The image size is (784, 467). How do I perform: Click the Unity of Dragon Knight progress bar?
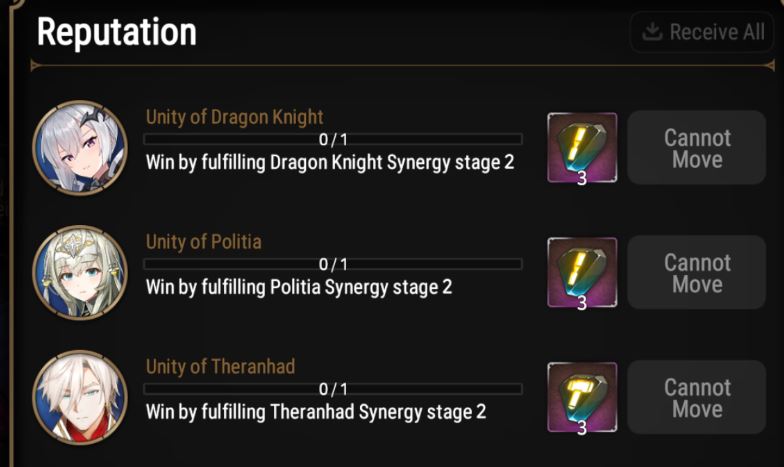click(333, 139)
